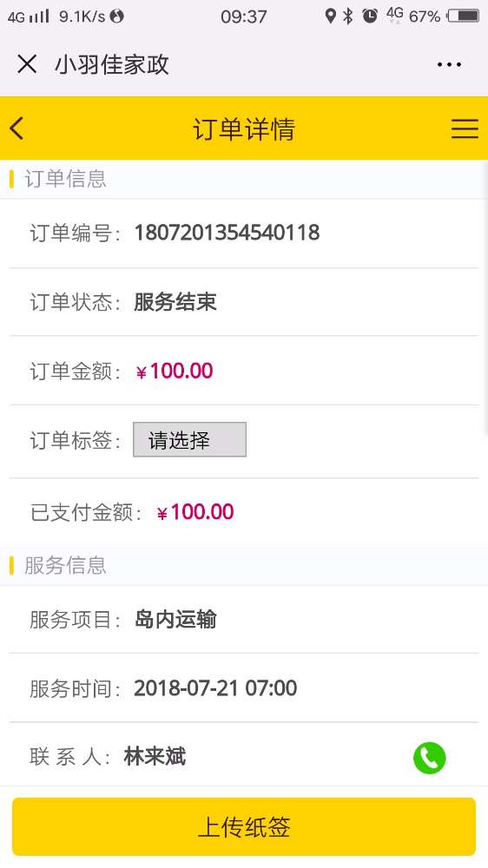
Task: Open the hamburger menu in yellow header
Action: 465,128
